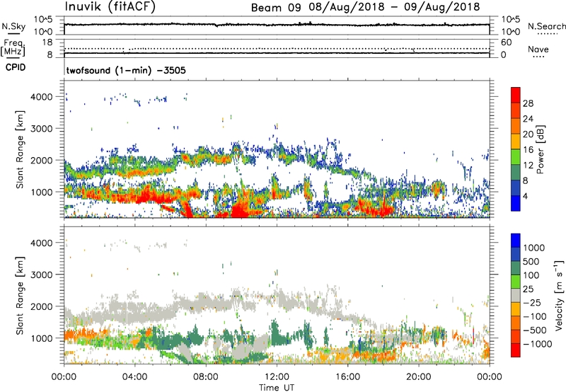Click the '60' tick on Nave axis
Image resolution: width=566 pixels, height=392 pixels.
pyautogui.click(x=506, y=42)
